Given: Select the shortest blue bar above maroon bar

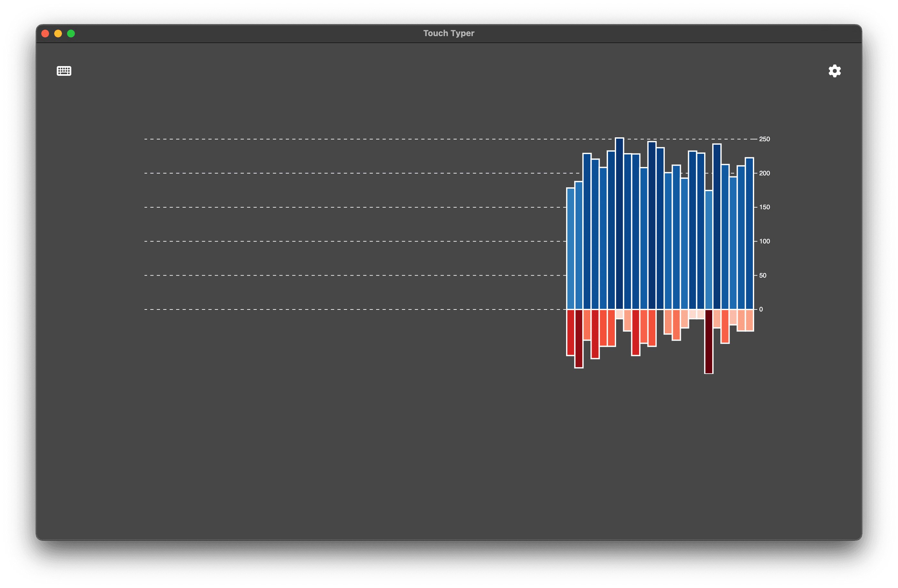Looking at the screenshot, I should coord(708,250).
